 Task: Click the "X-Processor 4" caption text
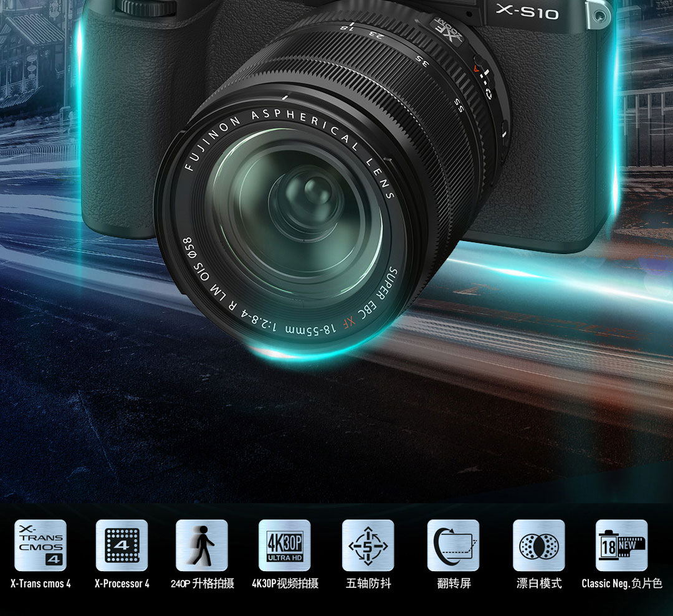pyautogui.click(x=122, y=584)
